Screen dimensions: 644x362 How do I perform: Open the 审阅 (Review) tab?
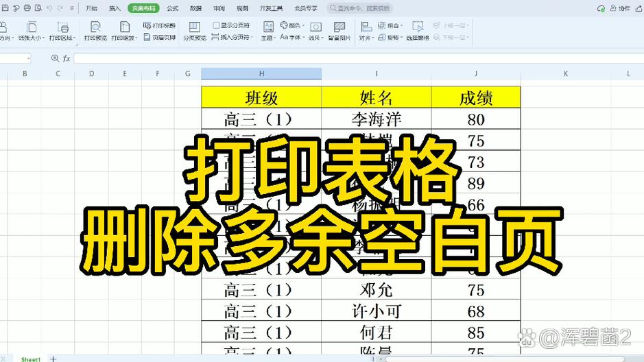tap(219, 8)
